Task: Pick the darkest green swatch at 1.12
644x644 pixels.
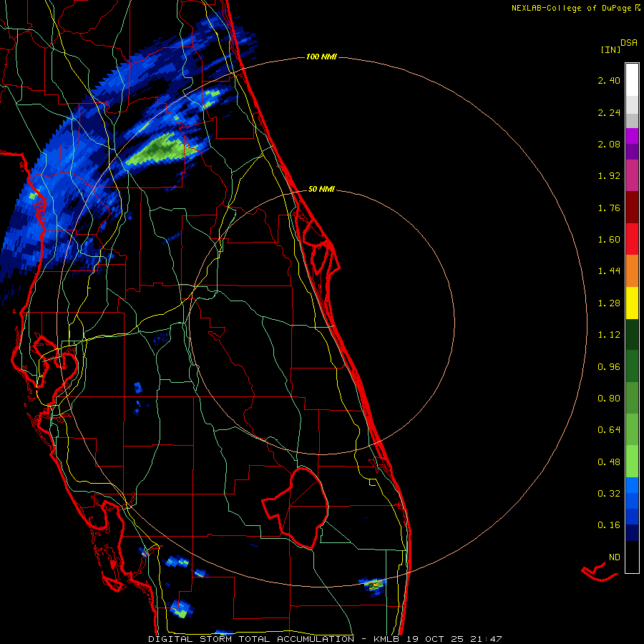Action: [x=632, y=335]
